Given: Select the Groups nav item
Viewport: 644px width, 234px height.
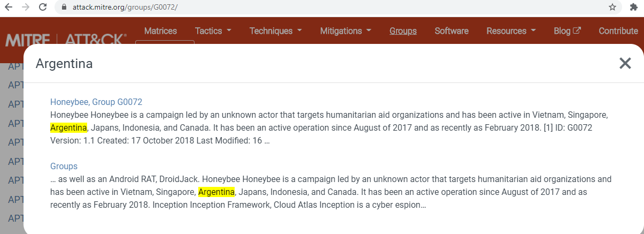Looking at the screenshot, I should (x=403, y=31).
